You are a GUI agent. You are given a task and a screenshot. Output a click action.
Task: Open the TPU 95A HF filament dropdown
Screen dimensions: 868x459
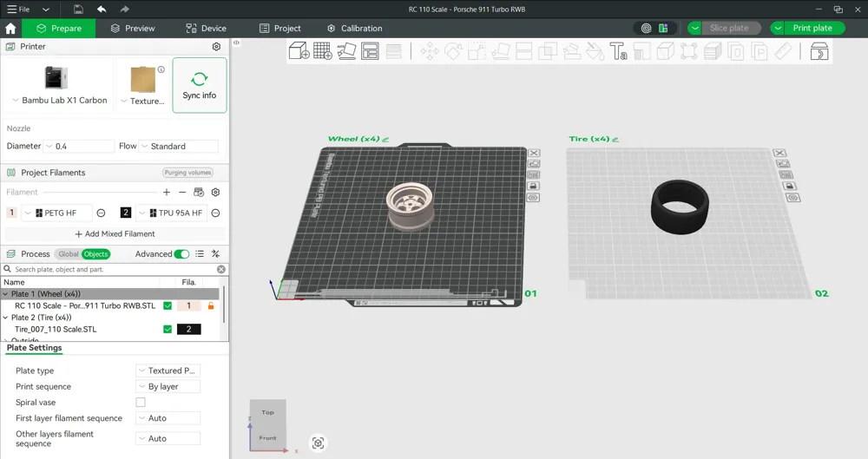tap(171, 213)
